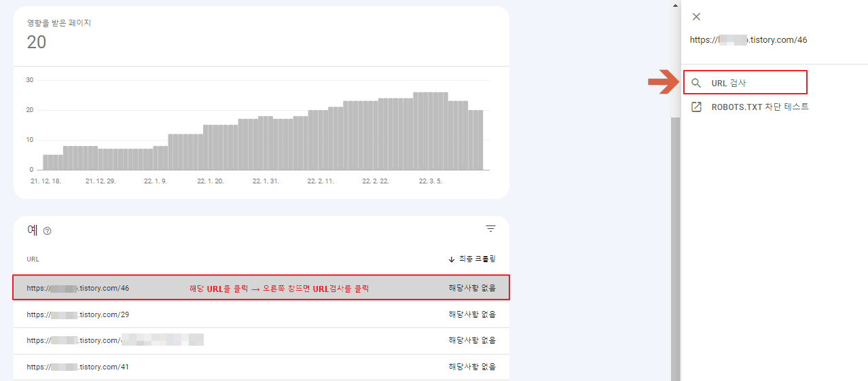868x381 pixels.
Task: Click the 영향을 받은 페이지 label
Action: point(59,23)
